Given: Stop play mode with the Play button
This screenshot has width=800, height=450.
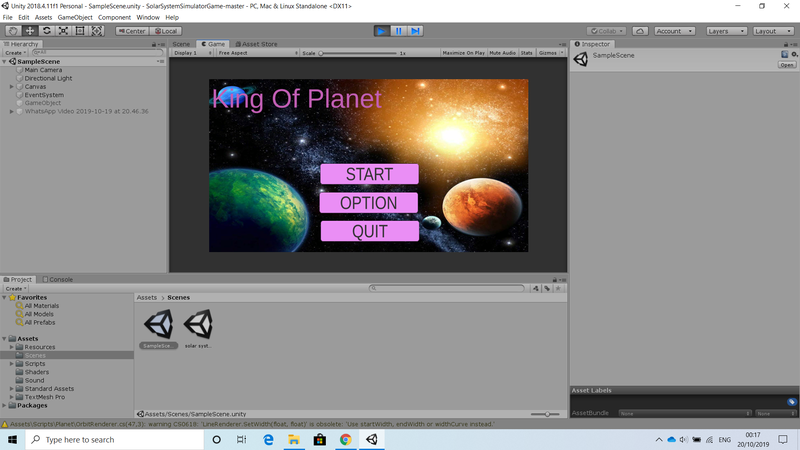Looking at the screenshot, I should click(x=382, y=31).
